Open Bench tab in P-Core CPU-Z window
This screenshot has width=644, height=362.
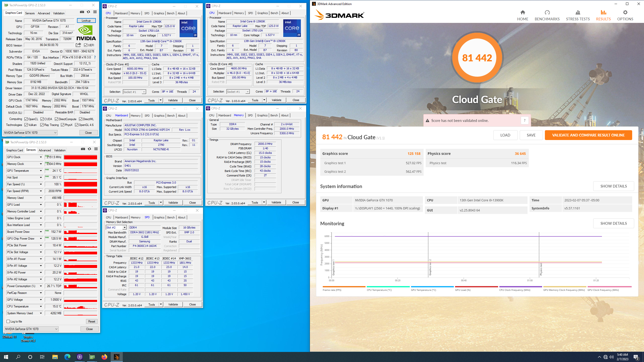(x=171, y=13)
